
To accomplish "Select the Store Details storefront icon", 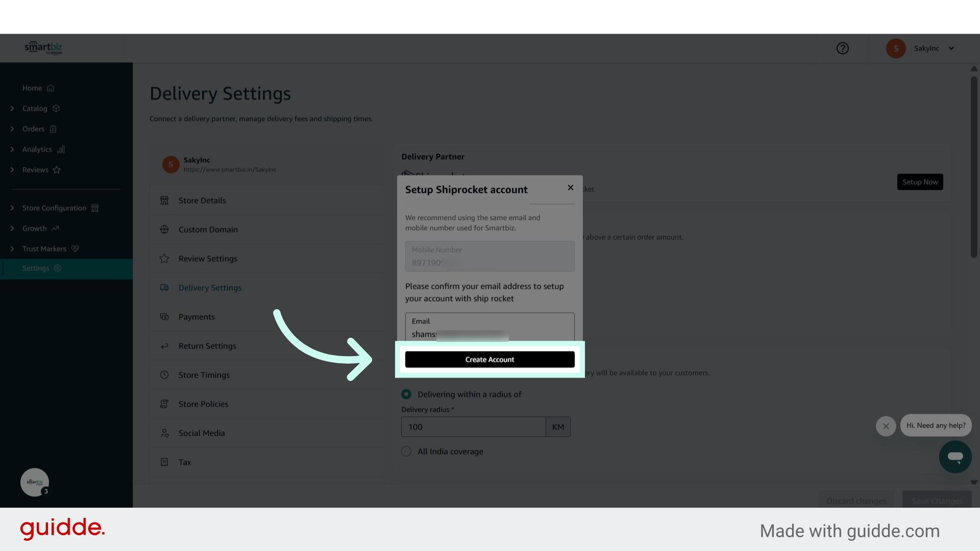I will point(164,200).
